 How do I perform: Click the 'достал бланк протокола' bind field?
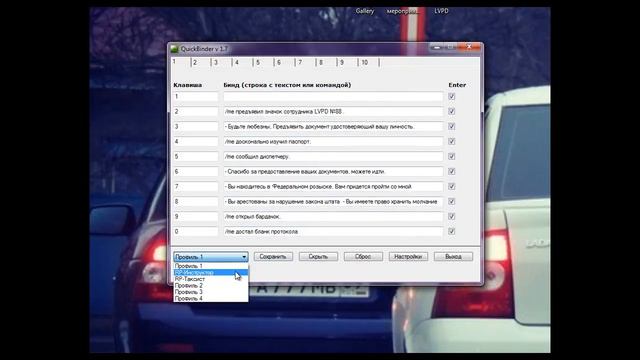pyautogui.click(x=333, y=231)
